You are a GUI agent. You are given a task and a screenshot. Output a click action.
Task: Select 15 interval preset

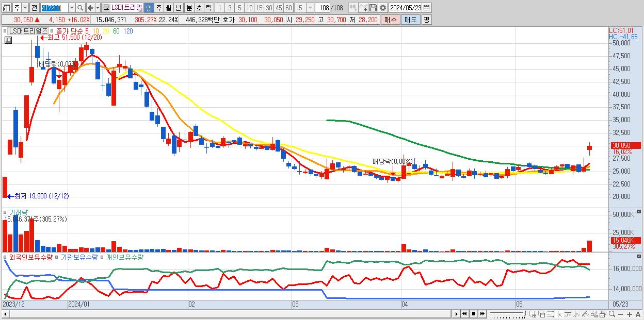point(259,8)
